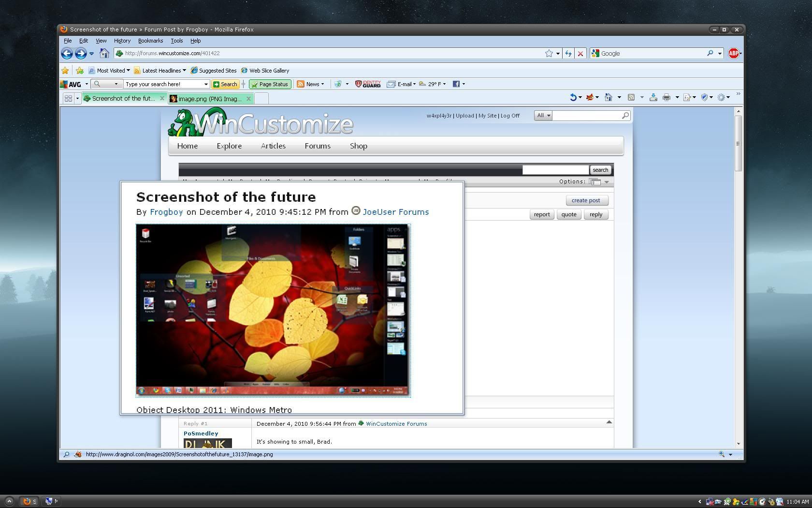Screen dimensions: 812x508
Task: Open the Forums navigation item
Action: coord(318,146)
